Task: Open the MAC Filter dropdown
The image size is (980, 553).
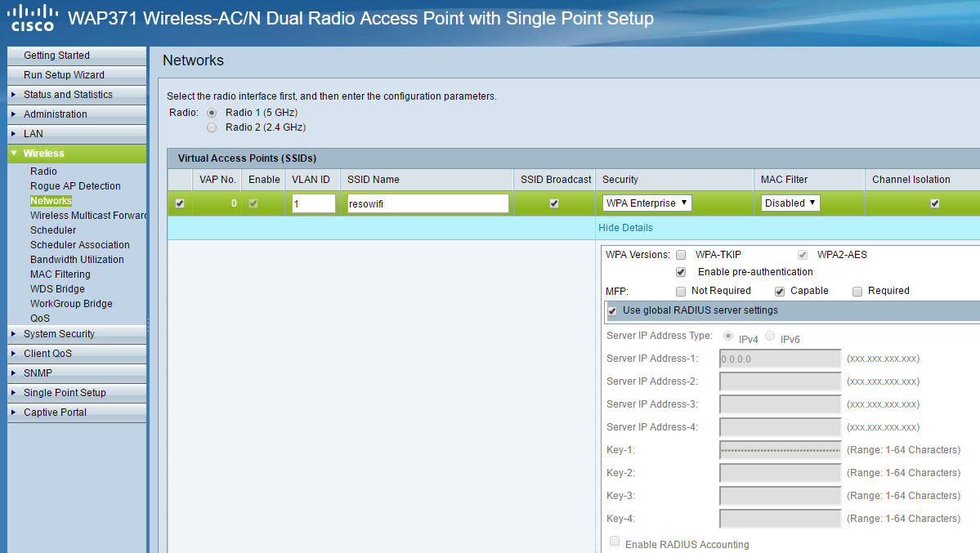Action: pos(790,203)
